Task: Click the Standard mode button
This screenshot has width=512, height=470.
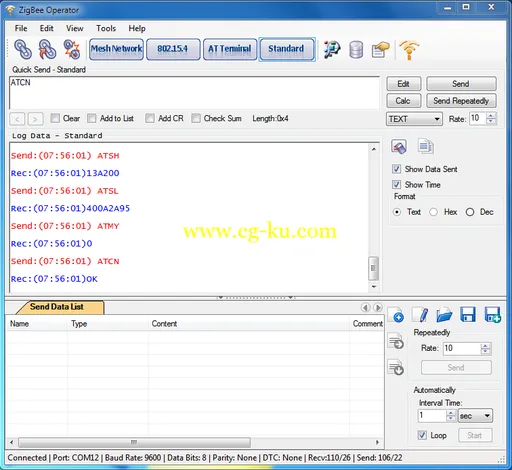Action: tap(287, 49)
